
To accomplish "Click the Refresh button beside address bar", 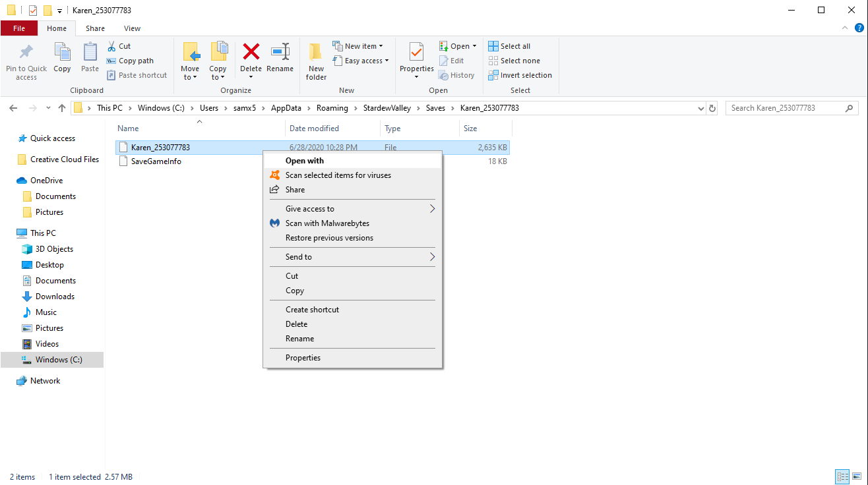I will [x=712, y=108].
